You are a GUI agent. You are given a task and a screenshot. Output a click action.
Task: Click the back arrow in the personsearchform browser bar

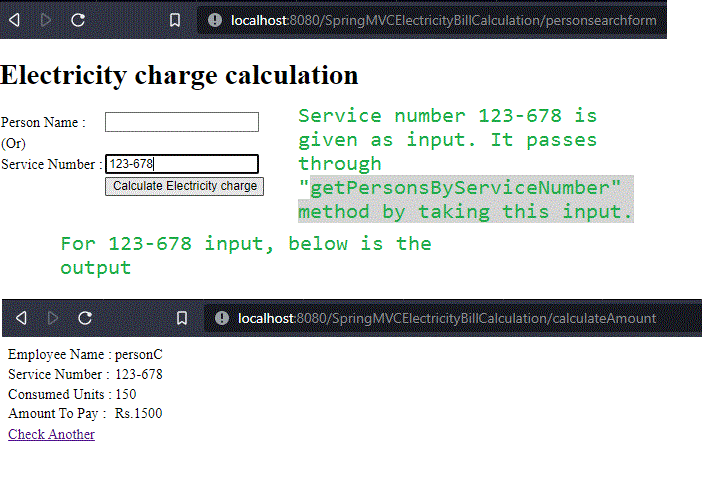(14, 20)
